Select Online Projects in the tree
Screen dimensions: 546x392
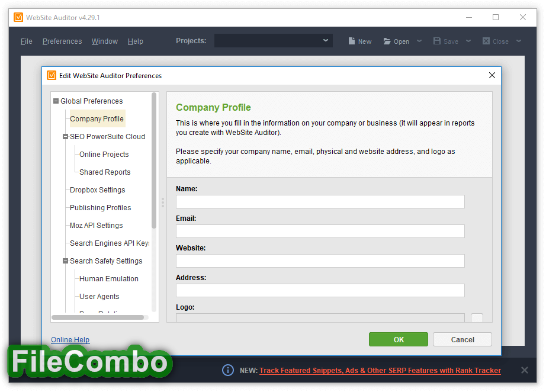104,154
